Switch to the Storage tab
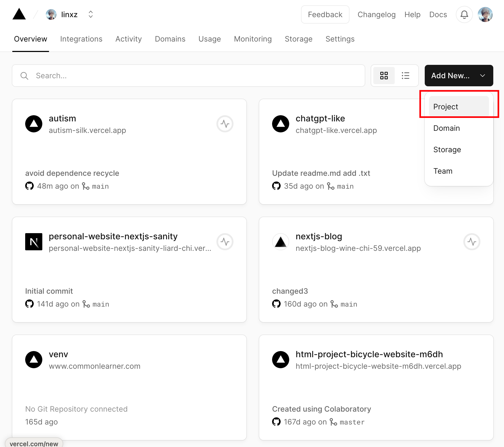 click(x=299, y=39)
